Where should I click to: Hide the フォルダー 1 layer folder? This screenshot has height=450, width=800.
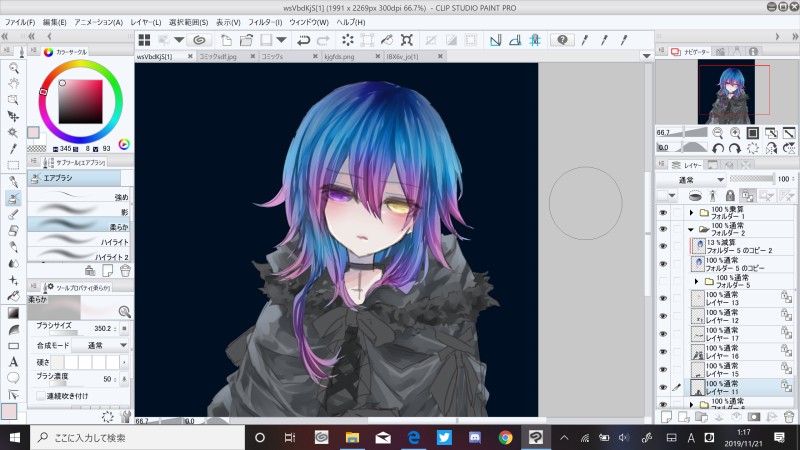(663, 213)
